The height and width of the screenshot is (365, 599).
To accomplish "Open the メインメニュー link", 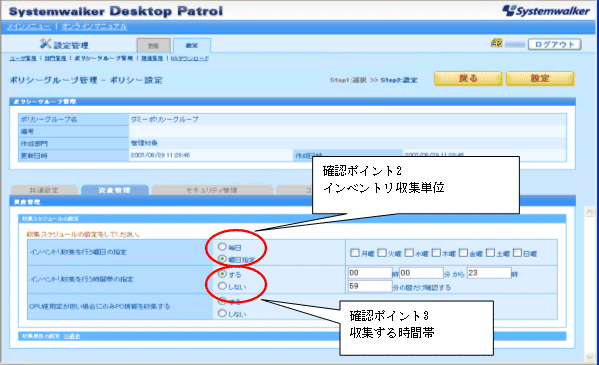I will click(x=29, y=26).
